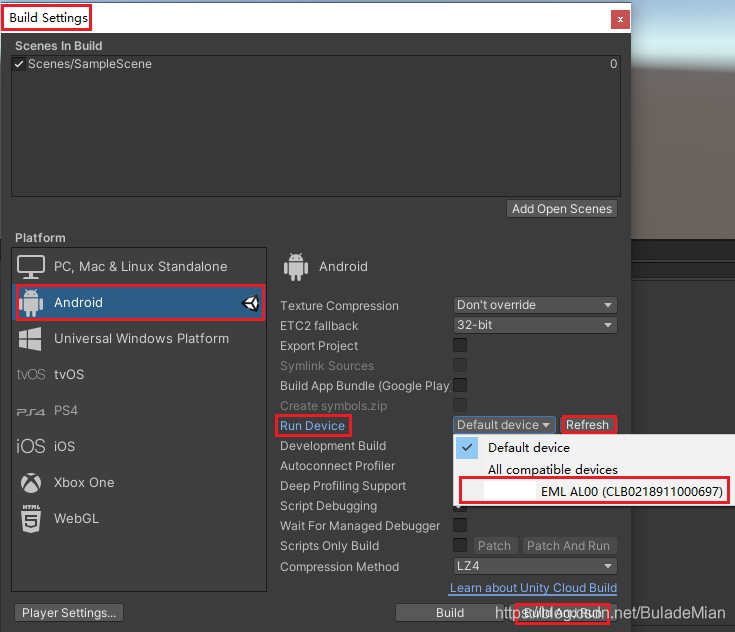
Task: Select the PC, Mac & Linux Standalone monitor icon
Action: coord(31,267)
